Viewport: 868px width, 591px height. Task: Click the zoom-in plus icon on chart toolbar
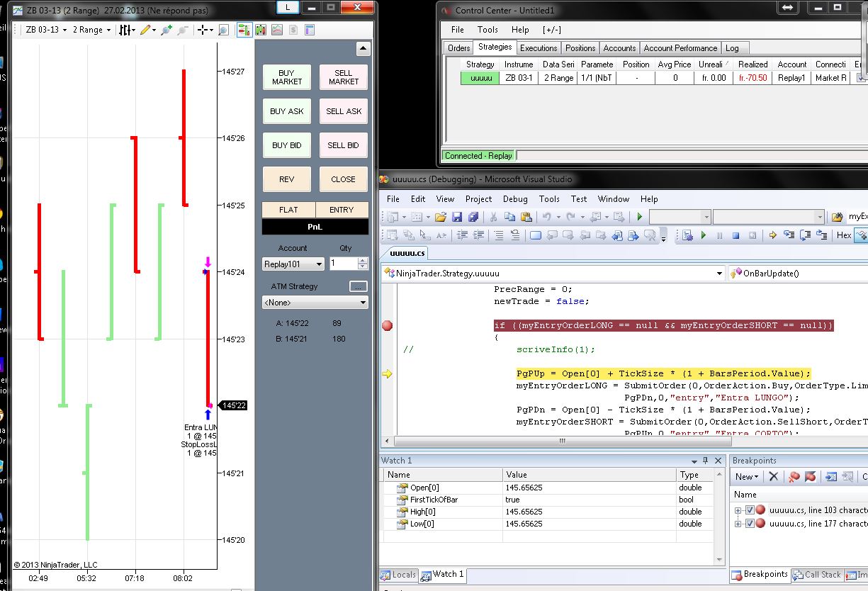(166, 30)
